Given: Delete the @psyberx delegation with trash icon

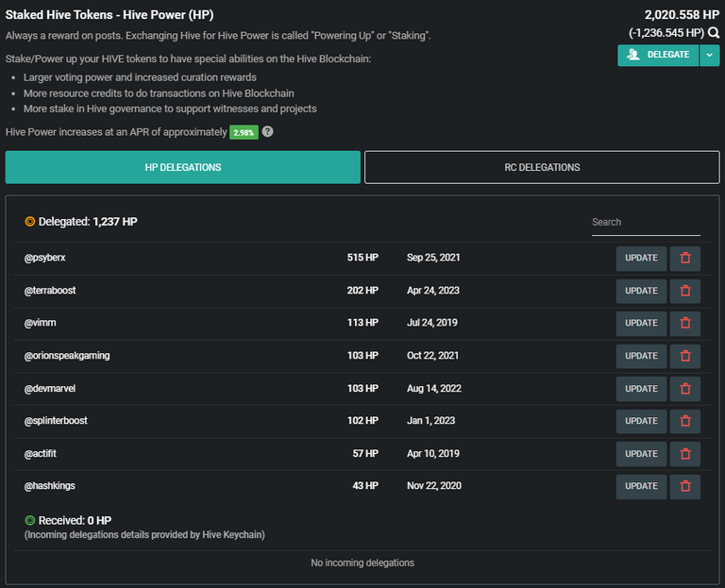Looking at the screenshot, I should (x=685, y=258).
